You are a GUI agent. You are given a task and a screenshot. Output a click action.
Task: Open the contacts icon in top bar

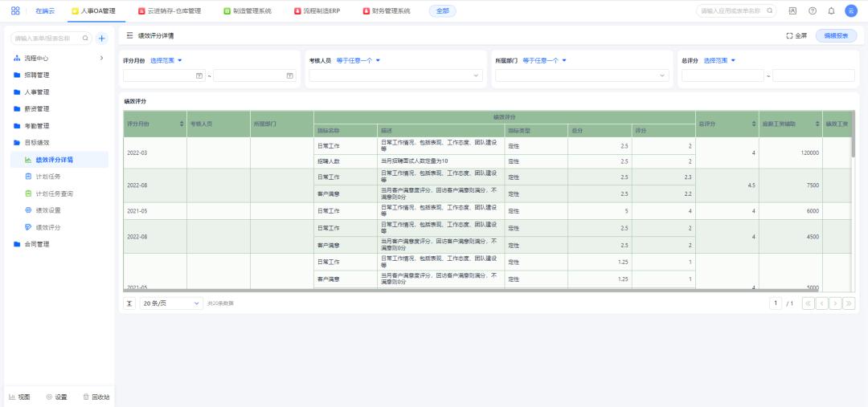792,10
